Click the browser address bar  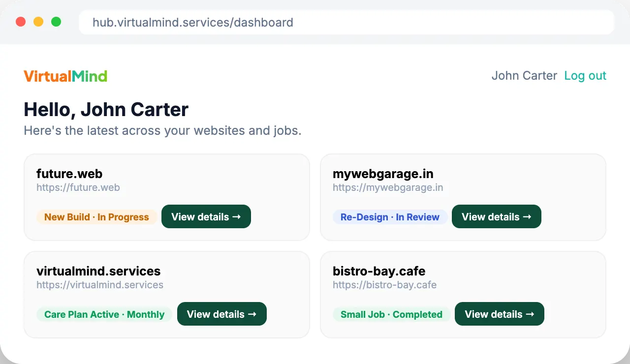(x=346, y=22)
